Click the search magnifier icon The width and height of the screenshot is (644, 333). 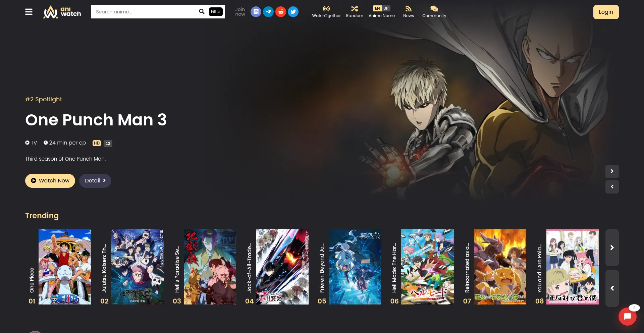[202, 11]
